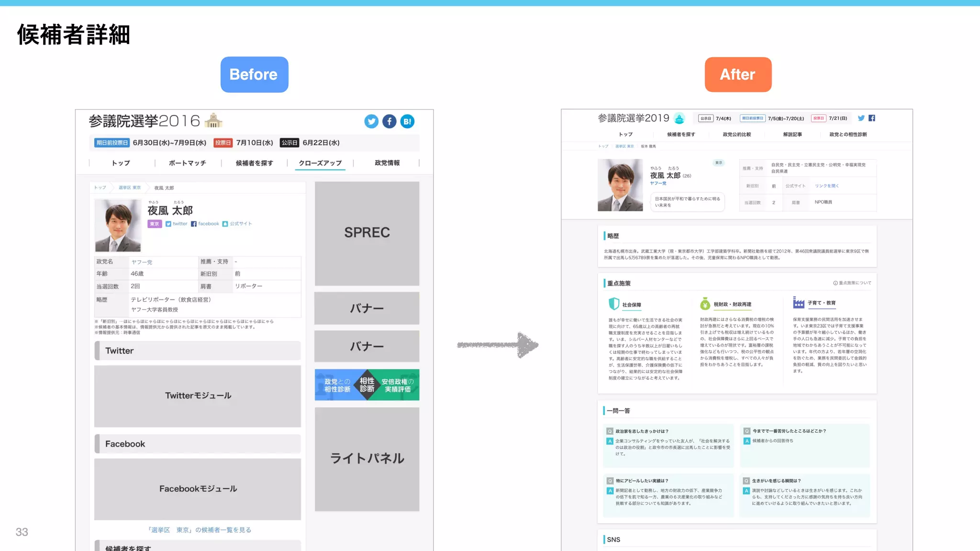Click the SNS section heading
This screenshot has width=980, height=551.
(x=613, y=540)
